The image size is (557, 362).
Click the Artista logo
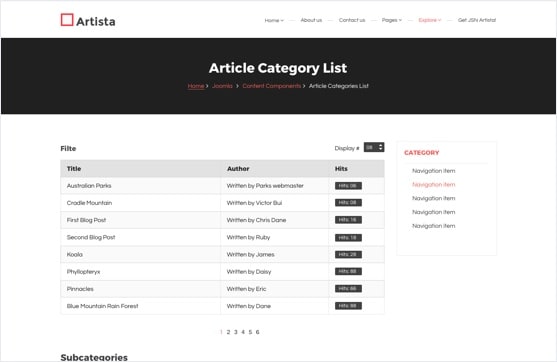(88, 21)
